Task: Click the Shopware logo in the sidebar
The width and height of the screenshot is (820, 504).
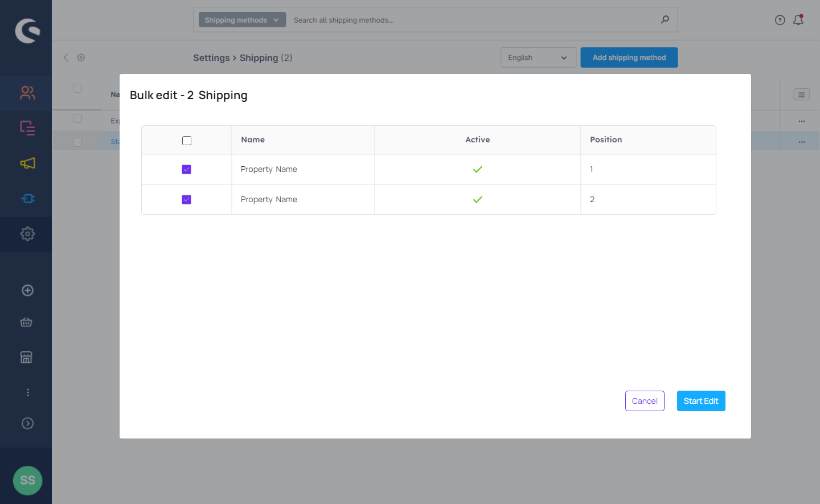Action: (27, 31)
